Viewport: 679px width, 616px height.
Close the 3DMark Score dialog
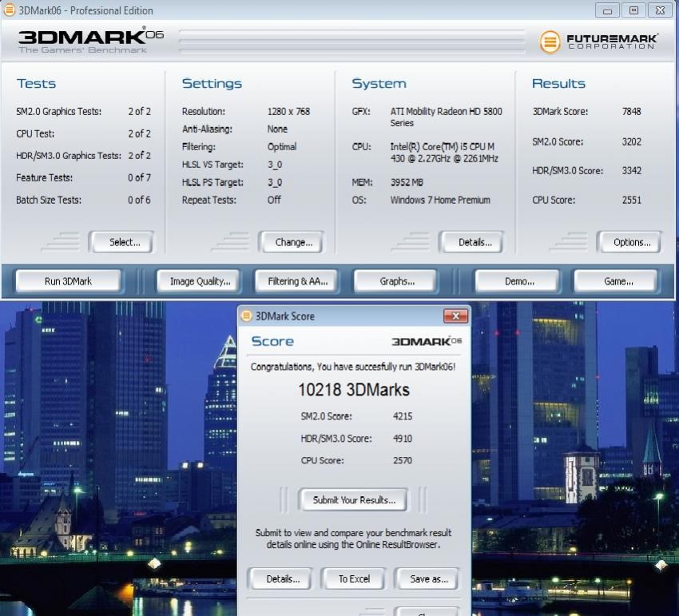coord(455,316)
